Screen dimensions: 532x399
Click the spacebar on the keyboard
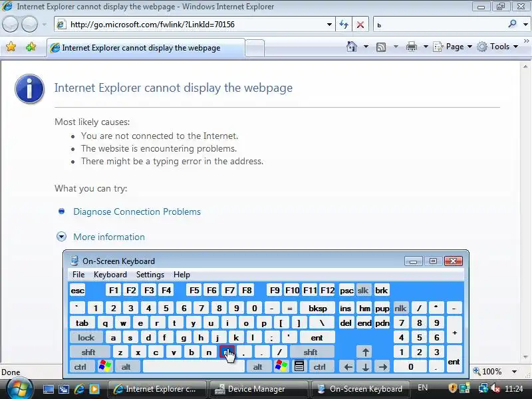click(194, 367)
